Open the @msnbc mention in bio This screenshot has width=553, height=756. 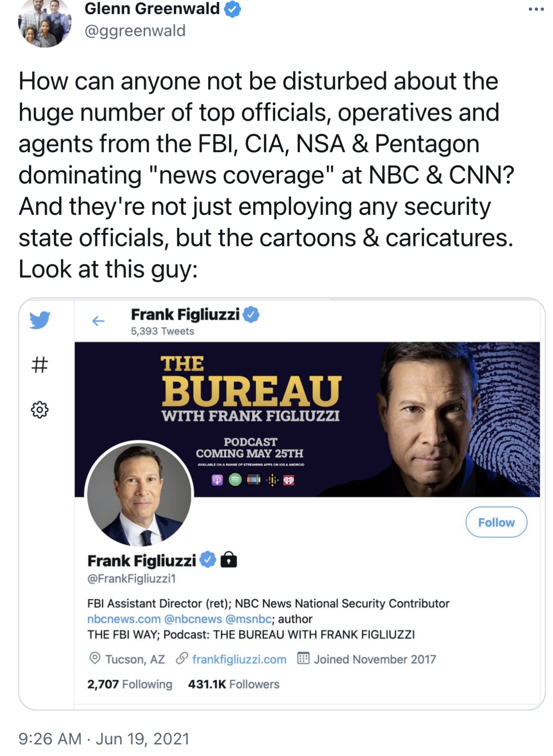click(x=248, y=619)
